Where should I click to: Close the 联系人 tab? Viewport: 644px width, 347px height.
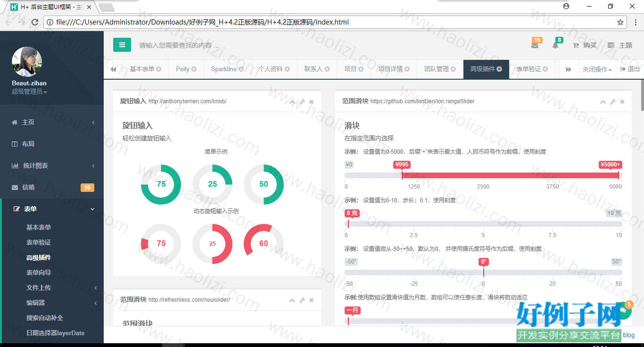pyautogui.click(x=327, y=69)
